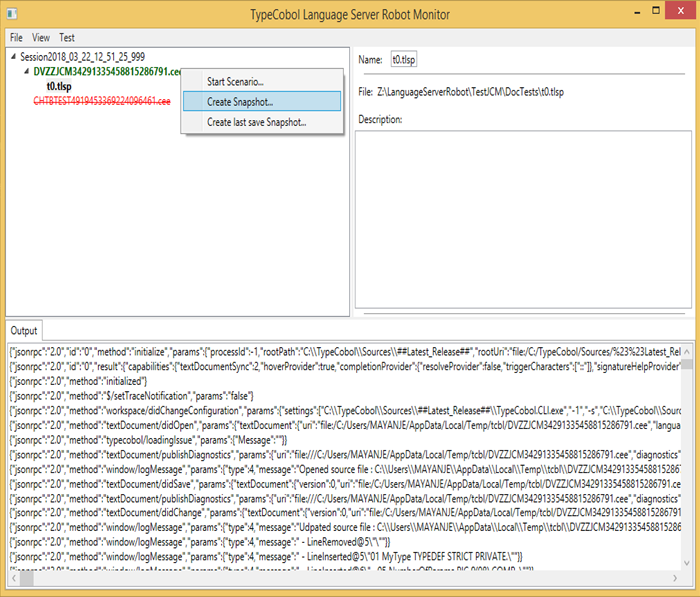This screenshot has height=597, width=700.
Task: Select the t0.tlsp tree item
Action: pos(59,86)
